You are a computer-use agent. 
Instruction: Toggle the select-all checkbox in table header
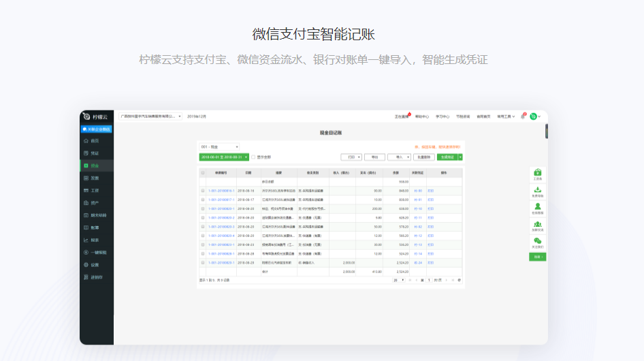click(202, 173)
